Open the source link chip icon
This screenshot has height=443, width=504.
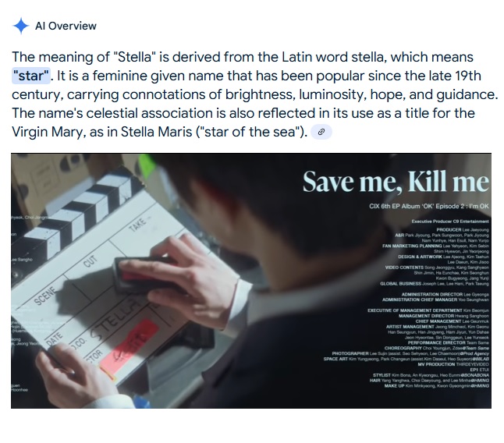click(321, 132)
